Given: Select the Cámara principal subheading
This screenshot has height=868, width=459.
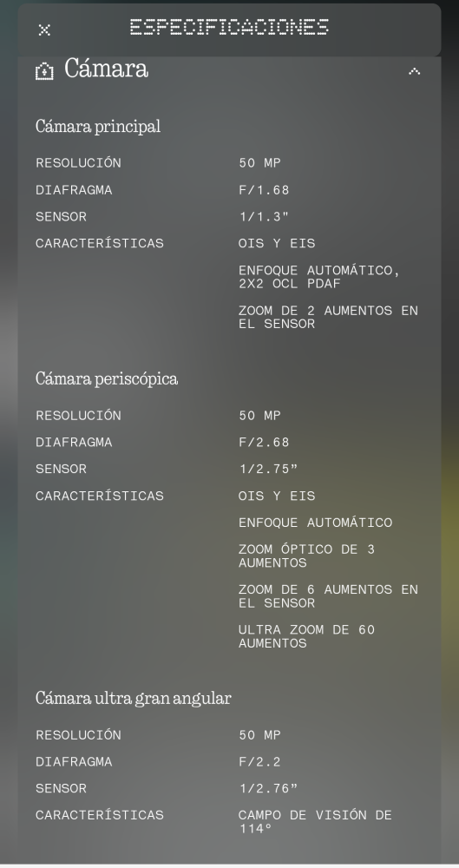Looking at the screenshot, I should [98, 126].
